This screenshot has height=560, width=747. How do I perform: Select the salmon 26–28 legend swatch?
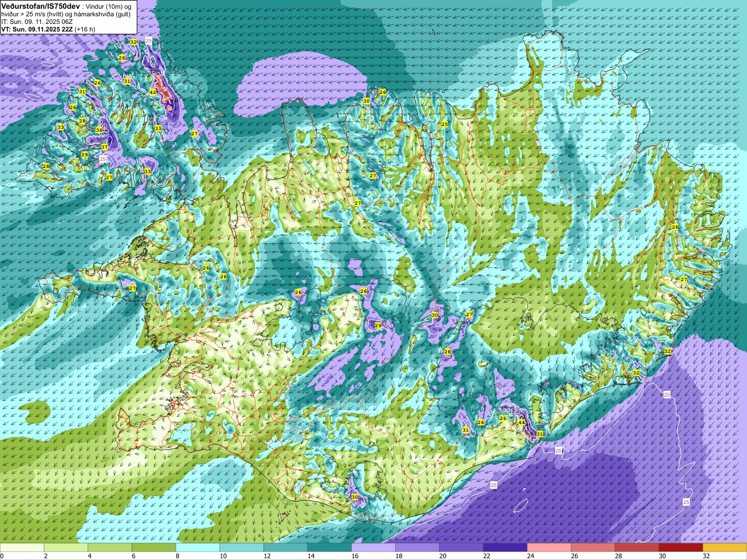pos(593,548)
